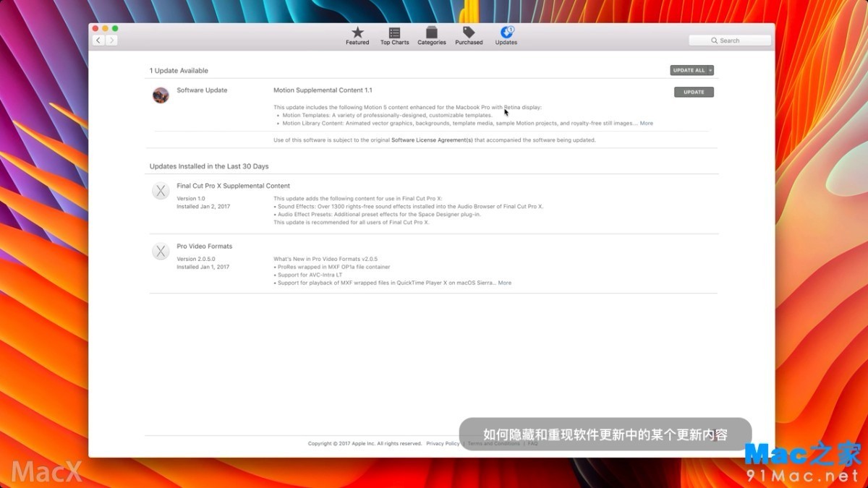Viewport: 868px width, 488px height.
Task: Expand More for Motion Supplemental Content description
Action: 647,123
